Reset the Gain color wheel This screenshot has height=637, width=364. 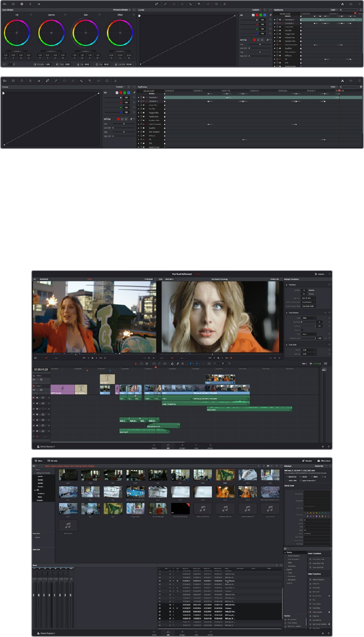tap(100, 15)
